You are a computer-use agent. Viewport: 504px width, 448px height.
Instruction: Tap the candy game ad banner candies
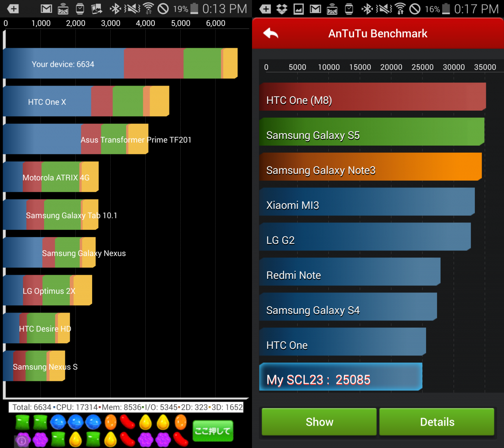[102, 430]
